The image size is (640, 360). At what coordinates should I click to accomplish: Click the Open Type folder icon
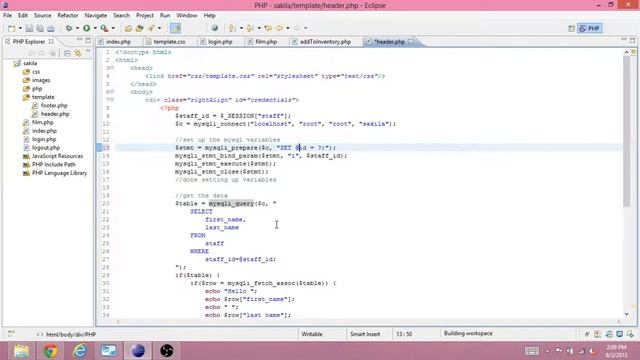[x=128, y=28]
